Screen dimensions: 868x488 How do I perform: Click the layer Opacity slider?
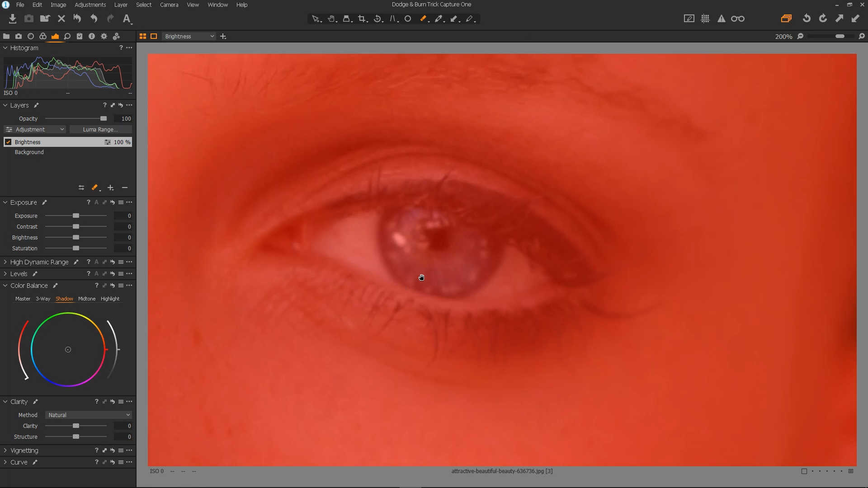(76, 118)
